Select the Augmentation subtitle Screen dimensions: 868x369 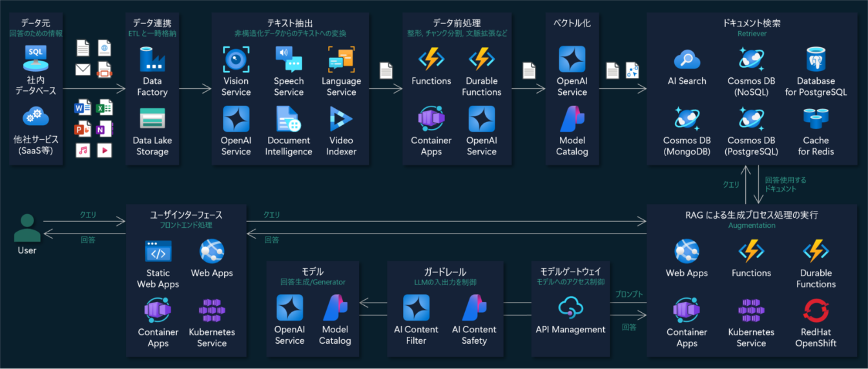(752, 226)
